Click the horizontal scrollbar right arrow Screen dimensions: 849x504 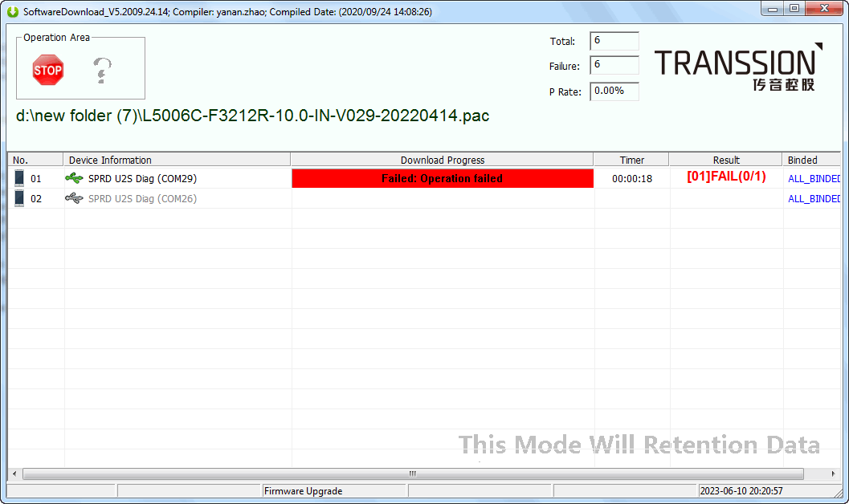tap(833, 474)
